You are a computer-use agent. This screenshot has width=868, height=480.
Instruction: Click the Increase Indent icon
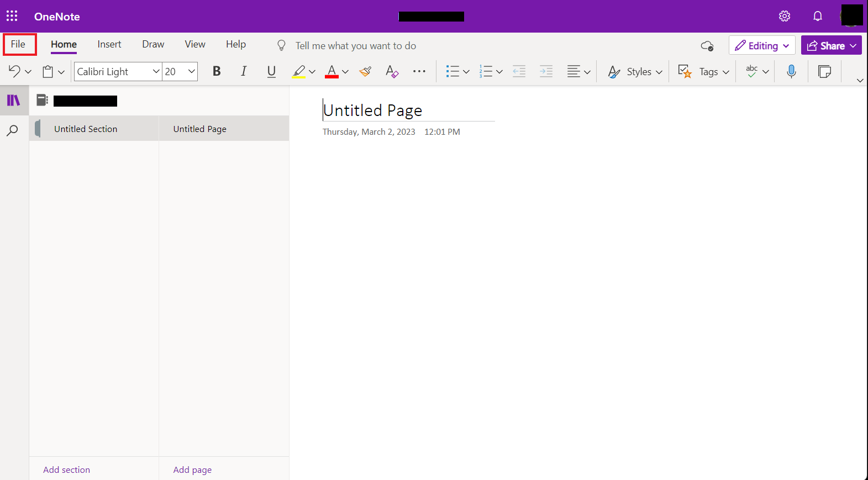[546, 71]
